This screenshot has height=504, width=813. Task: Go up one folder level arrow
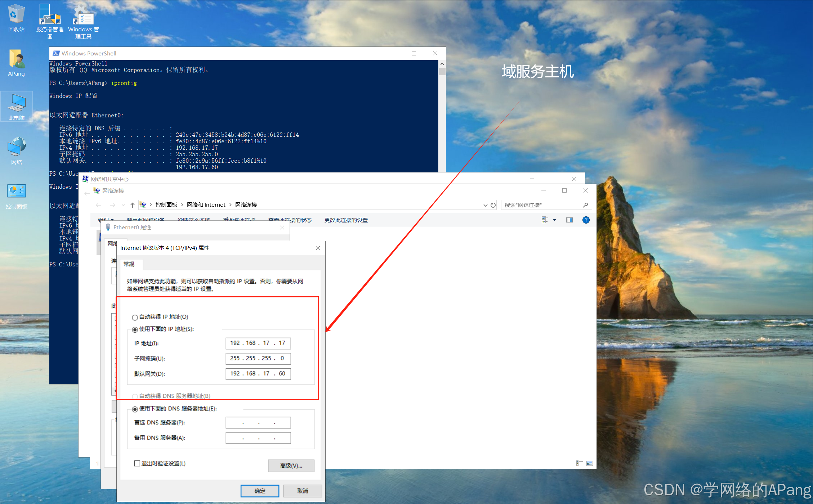pyautogui.click(x=132, y=205)
